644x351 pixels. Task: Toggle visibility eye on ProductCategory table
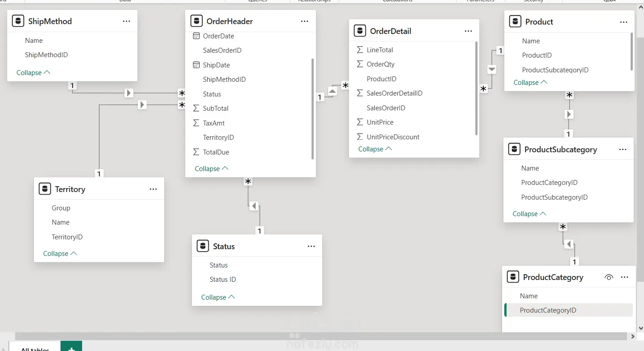(x=609, y=277)
